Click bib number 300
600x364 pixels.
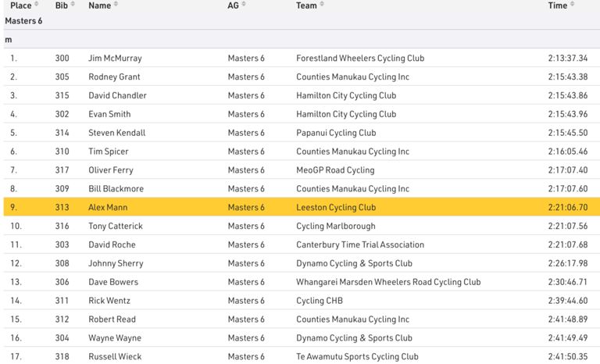click(x=62, y=58)
